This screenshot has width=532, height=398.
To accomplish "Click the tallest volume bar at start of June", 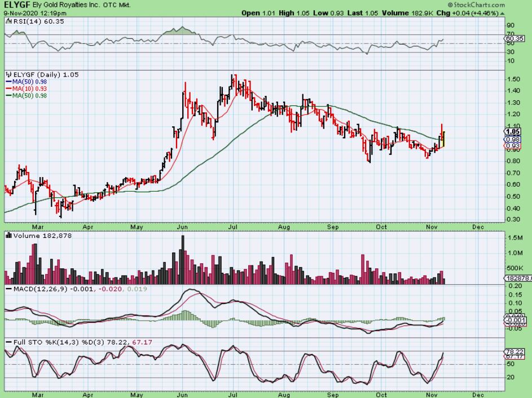I will coord(183,260).
